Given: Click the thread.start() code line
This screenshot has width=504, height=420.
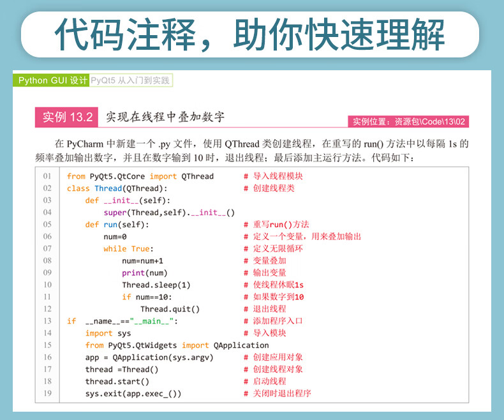Looking at the screenshot, I should [x=117, y=382].
